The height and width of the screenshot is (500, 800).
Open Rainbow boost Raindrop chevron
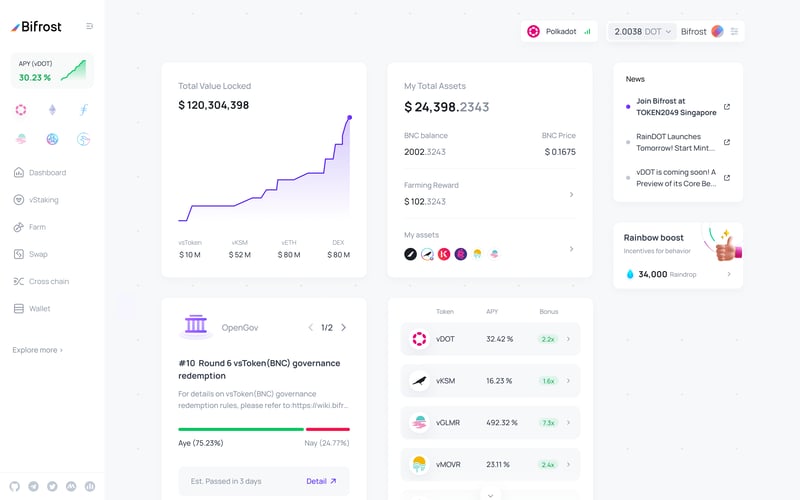tap(729, 274)
